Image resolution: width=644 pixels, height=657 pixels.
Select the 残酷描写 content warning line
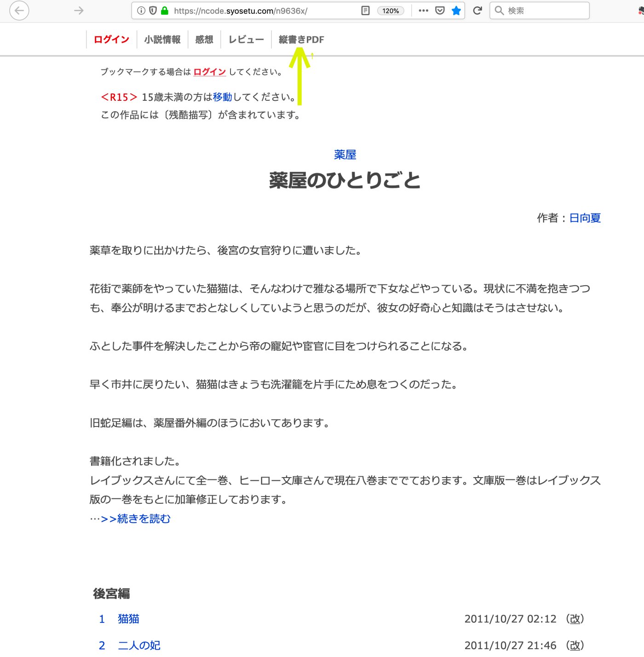coord(201,115)
